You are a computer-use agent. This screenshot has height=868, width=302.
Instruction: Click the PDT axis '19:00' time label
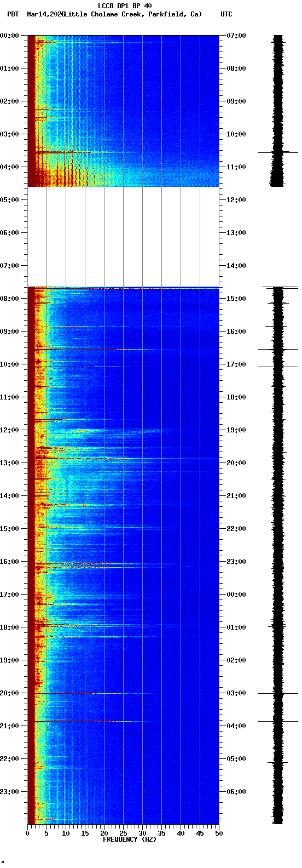9,660
